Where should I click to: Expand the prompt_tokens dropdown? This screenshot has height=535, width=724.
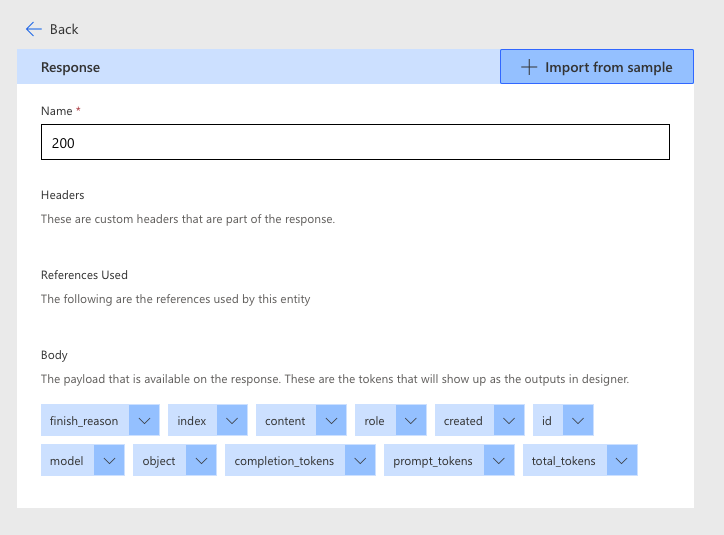tap(498, 461)
